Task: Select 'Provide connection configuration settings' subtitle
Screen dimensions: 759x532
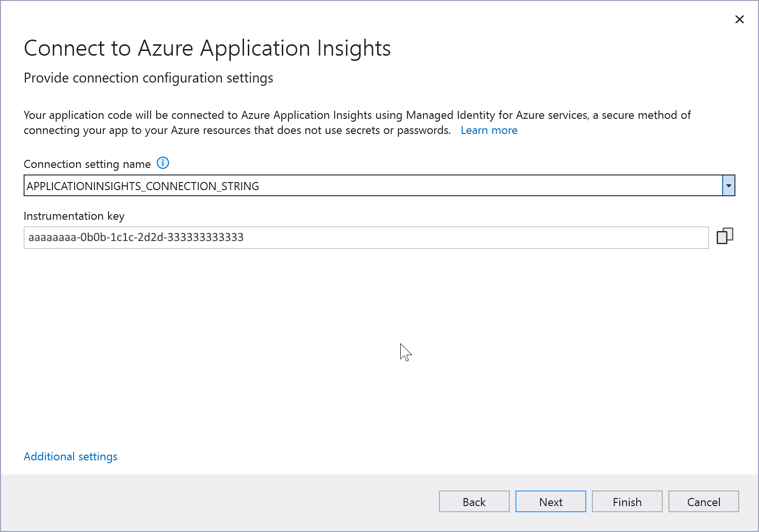Action: (x=148, y=78)
